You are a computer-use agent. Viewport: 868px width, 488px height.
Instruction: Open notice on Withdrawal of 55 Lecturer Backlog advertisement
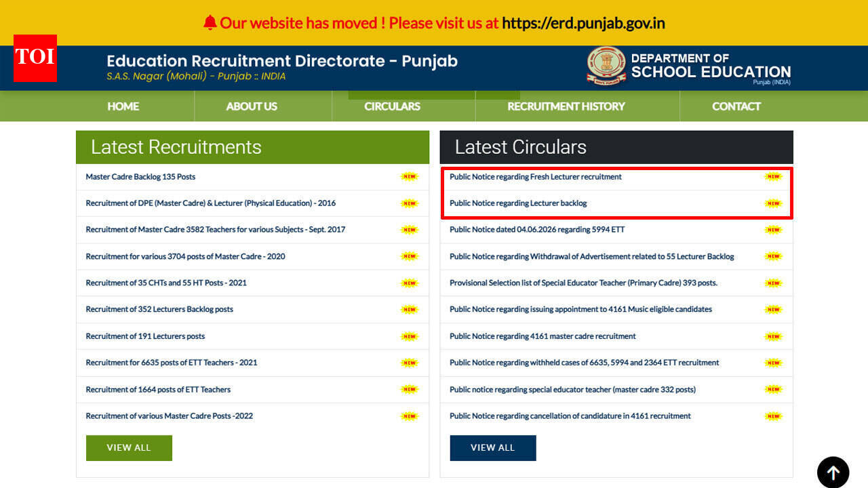(x=592, y=256)
